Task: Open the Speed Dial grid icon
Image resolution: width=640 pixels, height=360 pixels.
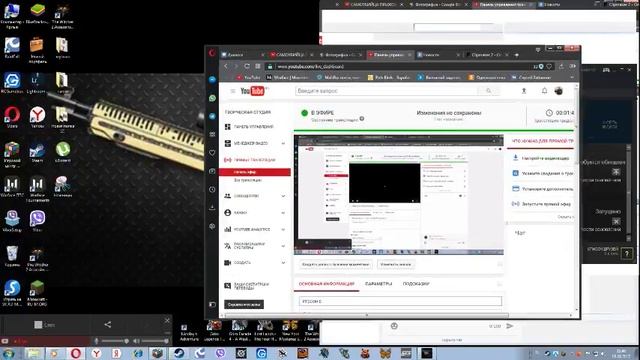Action: pyautogui.click(x=258, y=66)
